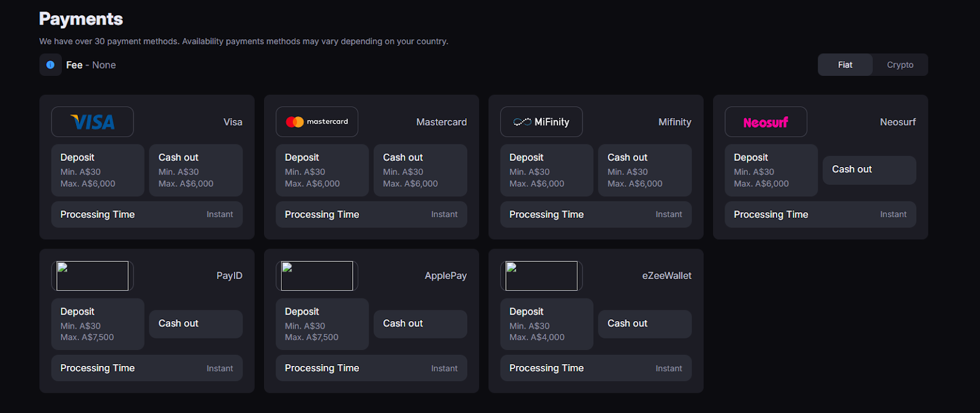
Task: Click the Neosurf logo icon
Action: coord(766,122)
